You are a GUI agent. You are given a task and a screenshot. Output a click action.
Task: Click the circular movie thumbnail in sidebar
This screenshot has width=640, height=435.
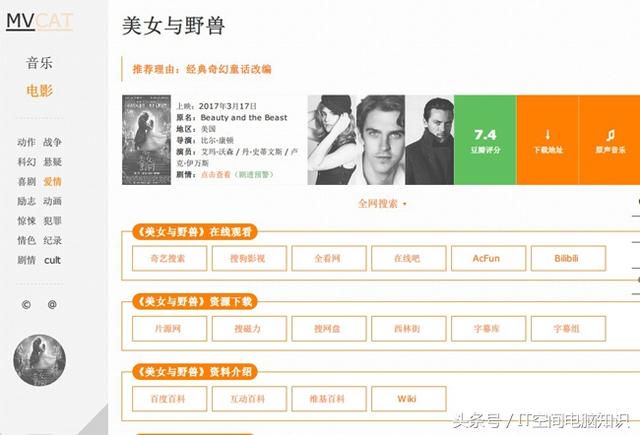[x=40, y=360]
